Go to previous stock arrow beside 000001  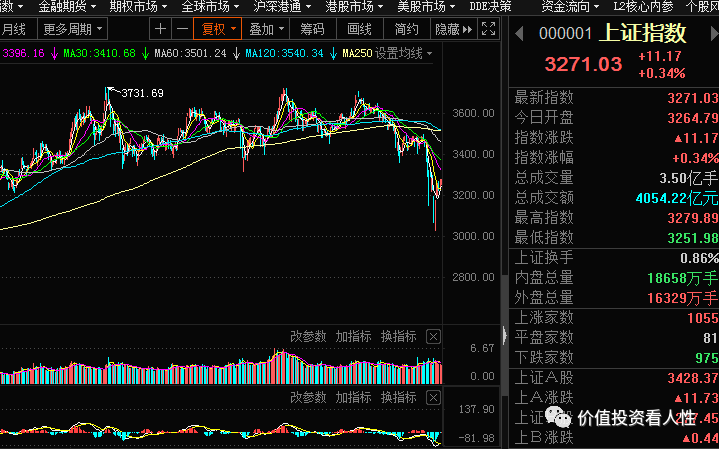(519, 34)
